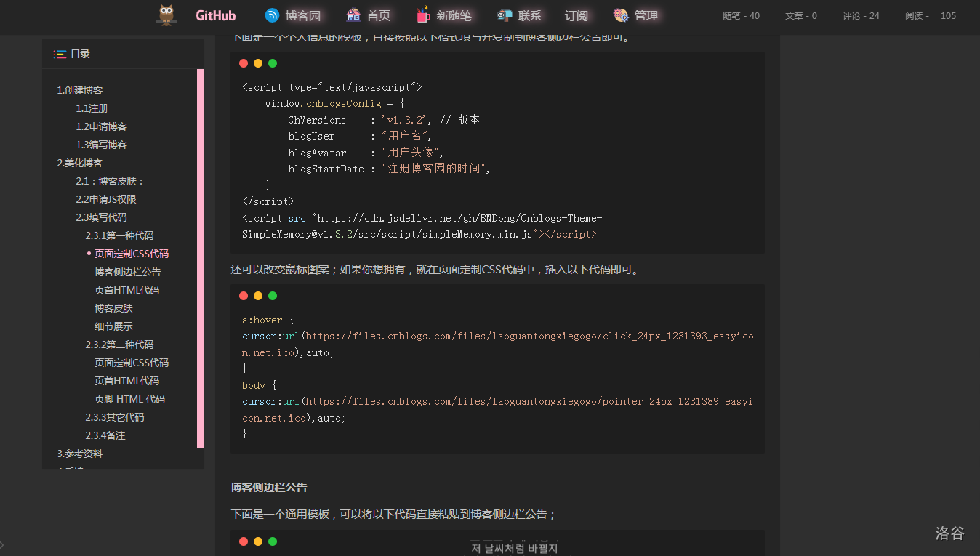Jump to 1.创建博客 in table of contents

click(80, 90)
